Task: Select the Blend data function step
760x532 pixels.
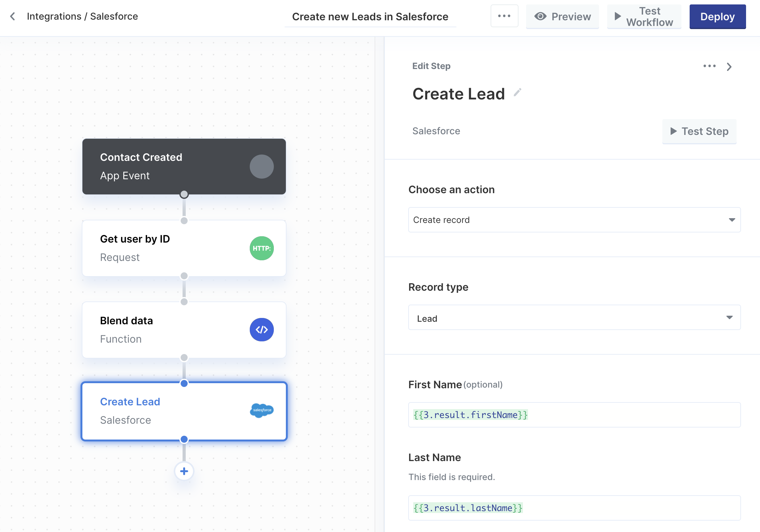Action: (184, 330)
